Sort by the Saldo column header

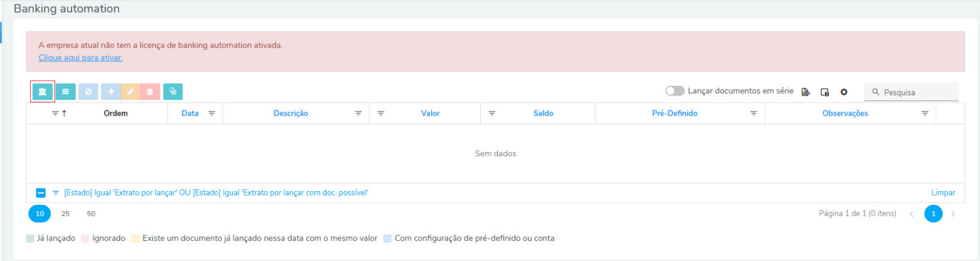tap(543, 113)
